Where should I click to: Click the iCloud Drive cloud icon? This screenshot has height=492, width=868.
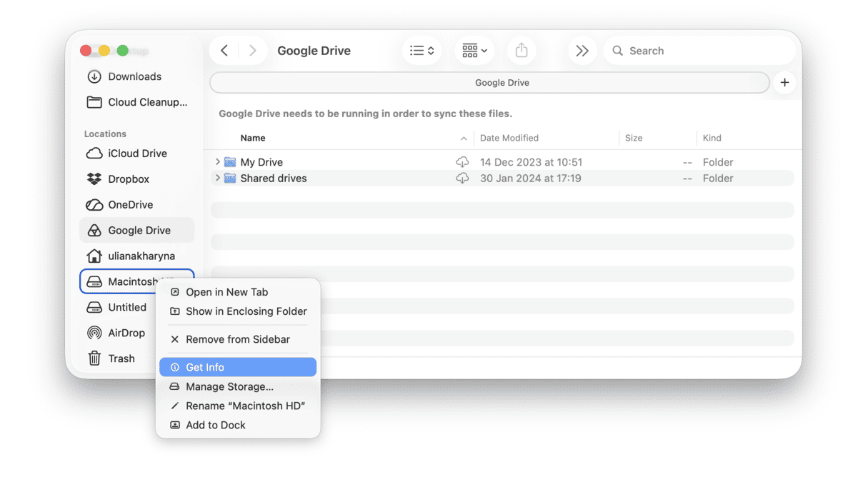94,154
